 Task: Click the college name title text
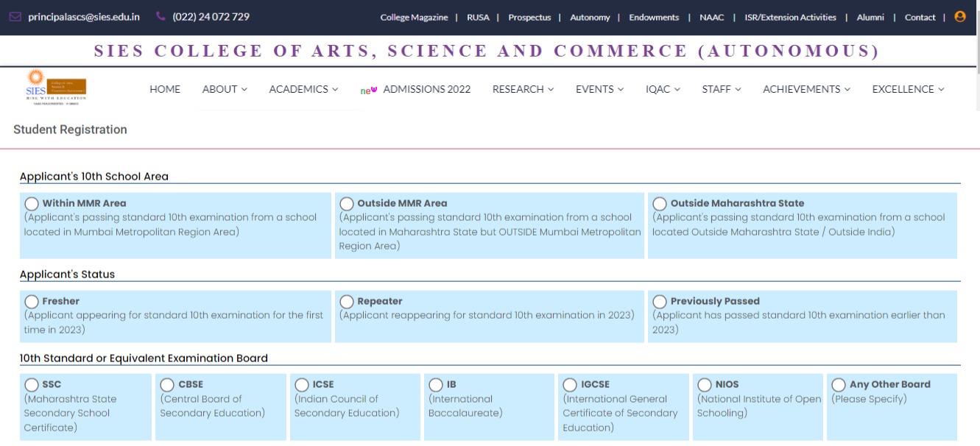(x=487, y=51)
